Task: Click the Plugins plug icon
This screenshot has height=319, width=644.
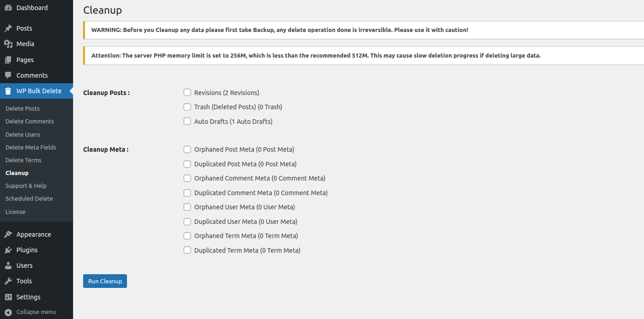Action: [x=8, y=250]
